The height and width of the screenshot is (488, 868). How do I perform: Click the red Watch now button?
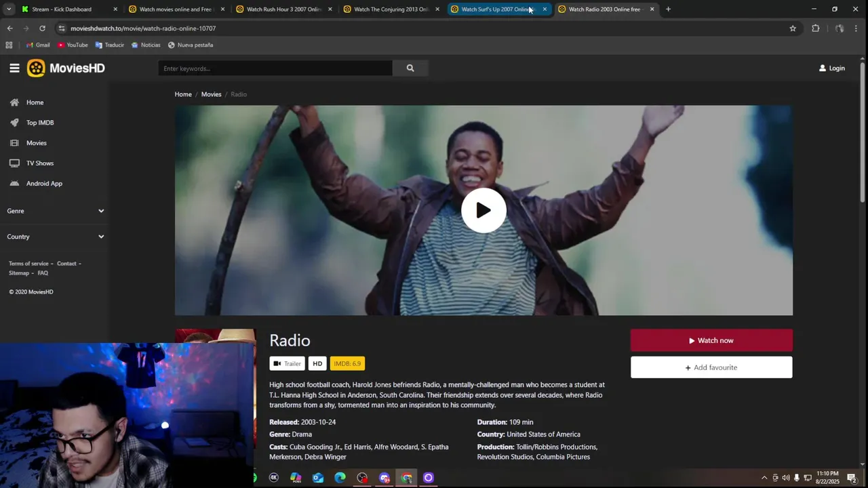(x=711, y=340)
